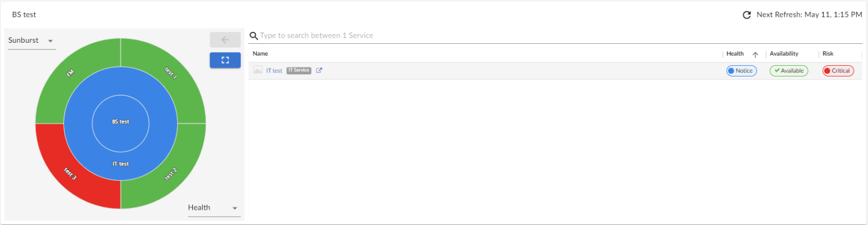
Task: Select the BS test center circle
Action: click(x=120, y=122)
